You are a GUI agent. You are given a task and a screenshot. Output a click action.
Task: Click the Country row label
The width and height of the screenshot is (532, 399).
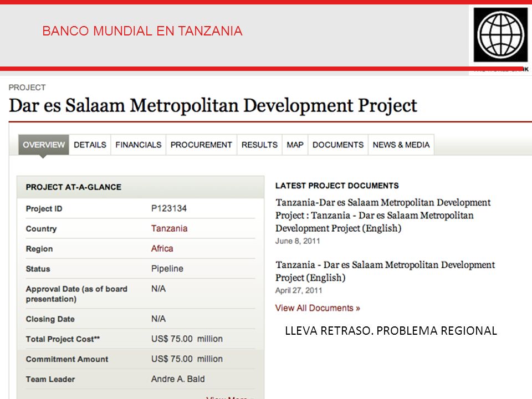[41, 229]
